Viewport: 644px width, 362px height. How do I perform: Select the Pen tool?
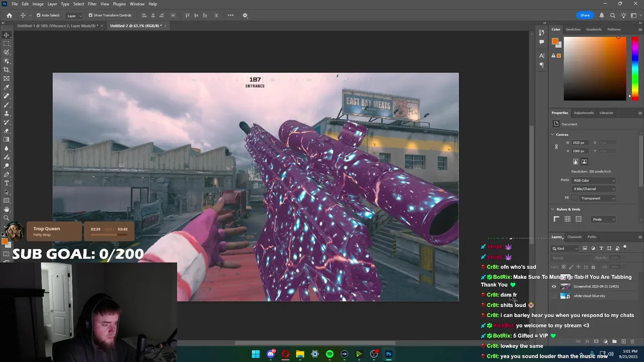point(7,174)
